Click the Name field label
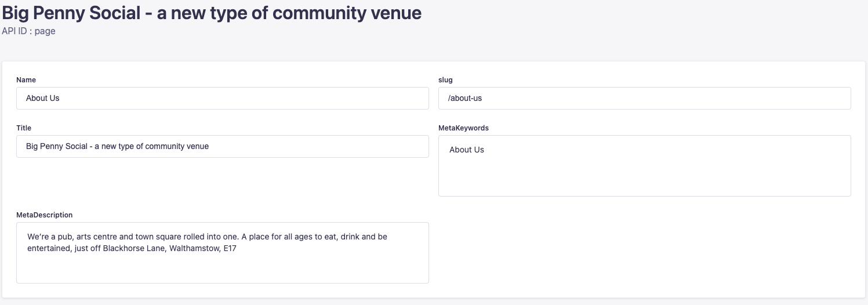The height and width of the screenshot is (305, 868). click(26, 79)
